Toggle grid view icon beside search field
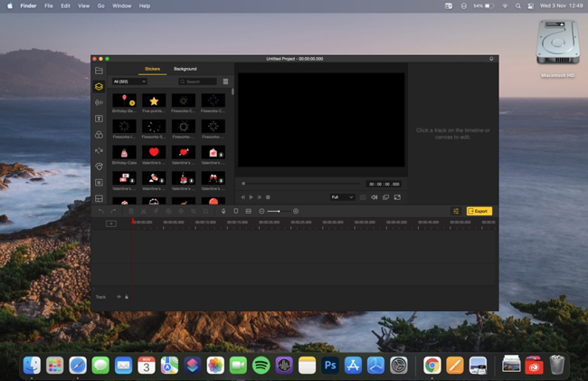Screen dimensions: 588x381 (x=226, y=81)
